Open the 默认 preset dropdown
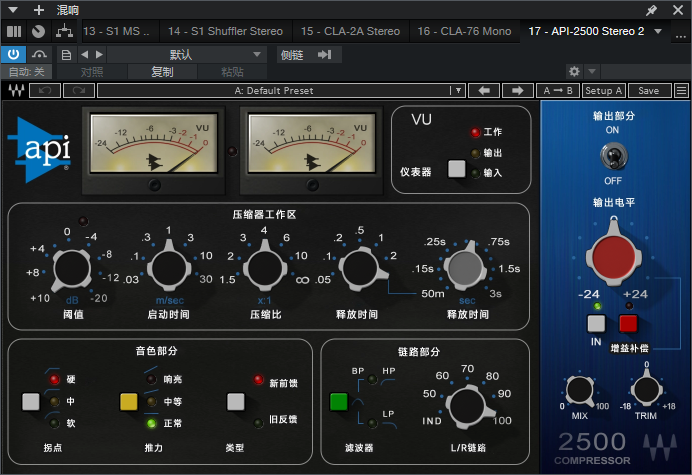692x475 pixels. (x=187, y=55)
